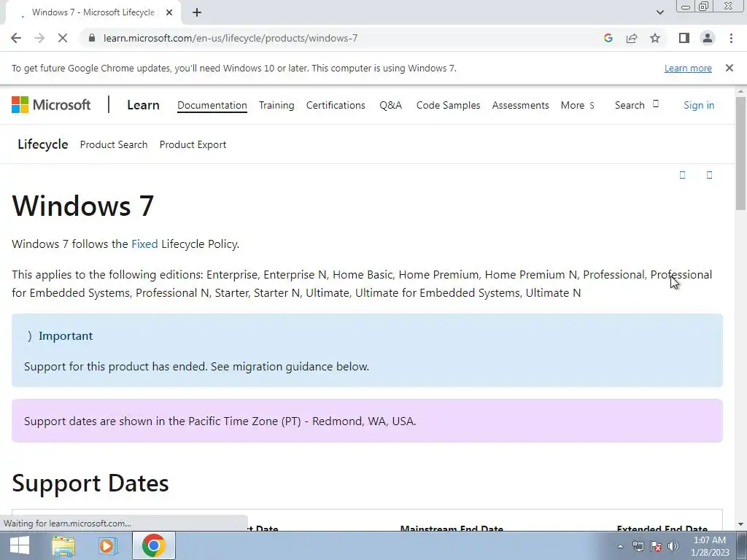The image size is (747, 560).
Task: Click the Chrome taskbar icon
Action: coord(153,545)
